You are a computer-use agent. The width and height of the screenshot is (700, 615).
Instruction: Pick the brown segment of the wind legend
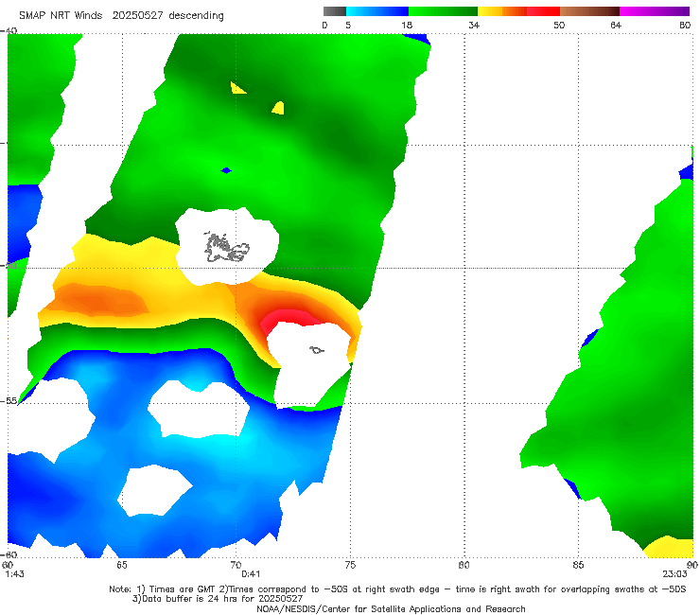pos(589,11)
